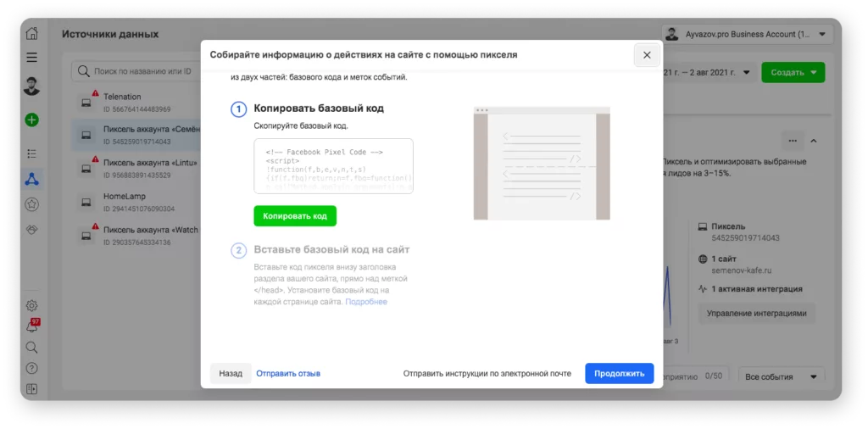
Task: Click step 2 heading Вставьте базовый код на сайт
Action: pyautogui.click(x=331, y=249)
